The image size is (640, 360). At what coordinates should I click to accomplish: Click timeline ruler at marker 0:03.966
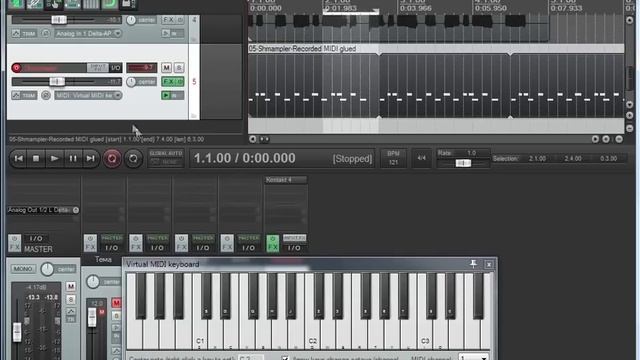tap(416, 8)
